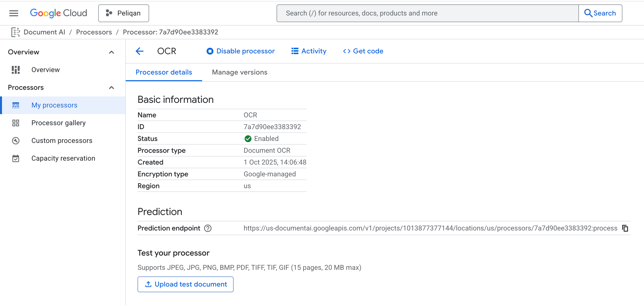Image resolution: width=644 pixels, height=305 pixels.
Task: Open the hamburger navigation menu
Action: [x=14, y=13]
